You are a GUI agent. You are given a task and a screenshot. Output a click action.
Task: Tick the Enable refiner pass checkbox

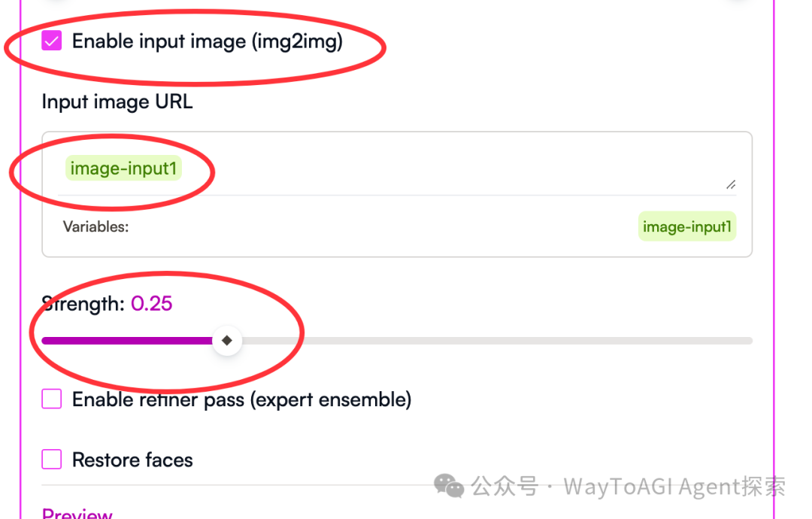52,399
